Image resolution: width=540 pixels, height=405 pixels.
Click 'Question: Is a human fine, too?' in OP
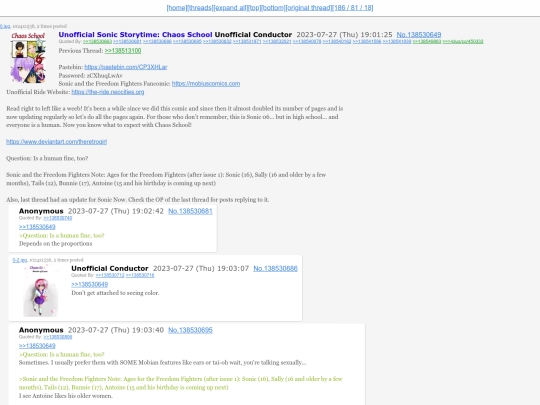click(47, 158)
